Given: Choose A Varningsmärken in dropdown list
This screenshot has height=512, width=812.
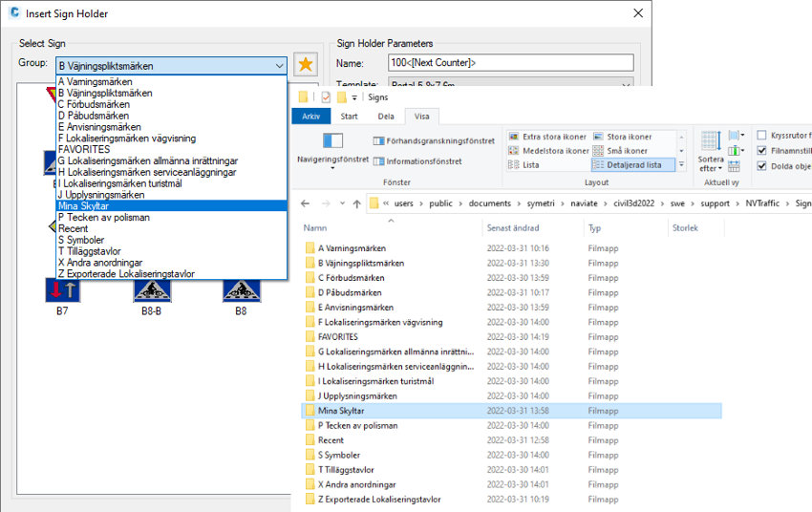Looking at the screenshot, I should [x=171, y=82].
